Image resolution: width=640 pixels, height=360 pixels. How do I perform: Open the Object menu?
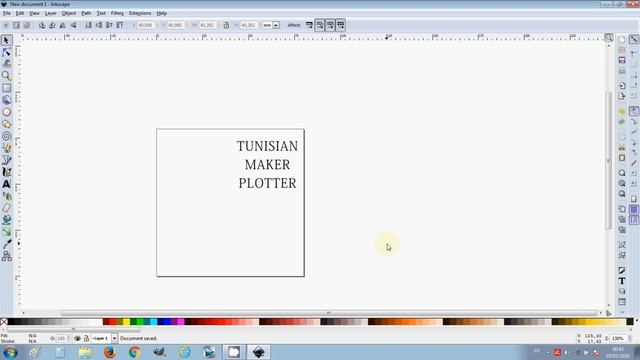tap(69, 13)
